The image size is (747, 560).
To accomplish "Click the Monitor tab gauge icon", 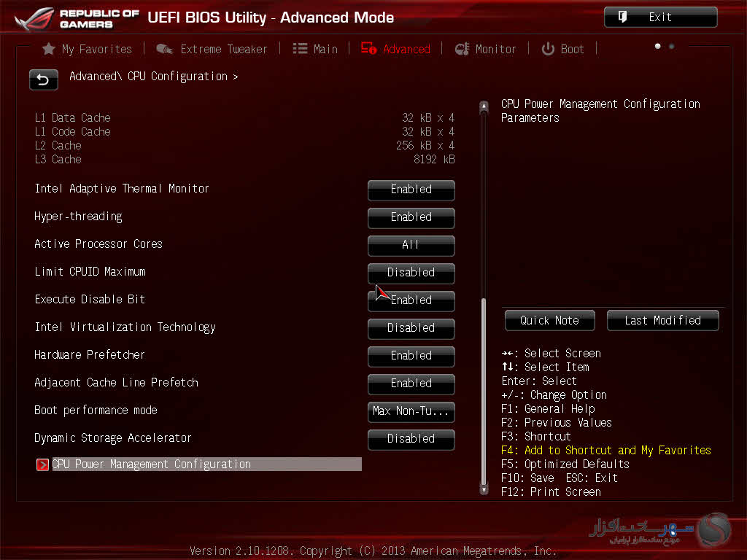I will pos(462,49).
